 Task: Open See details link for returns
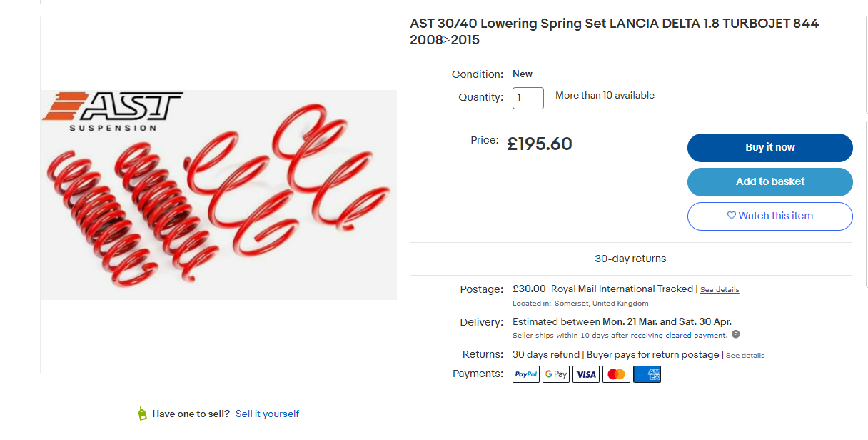pyautogui.click(x=745, y=356)
